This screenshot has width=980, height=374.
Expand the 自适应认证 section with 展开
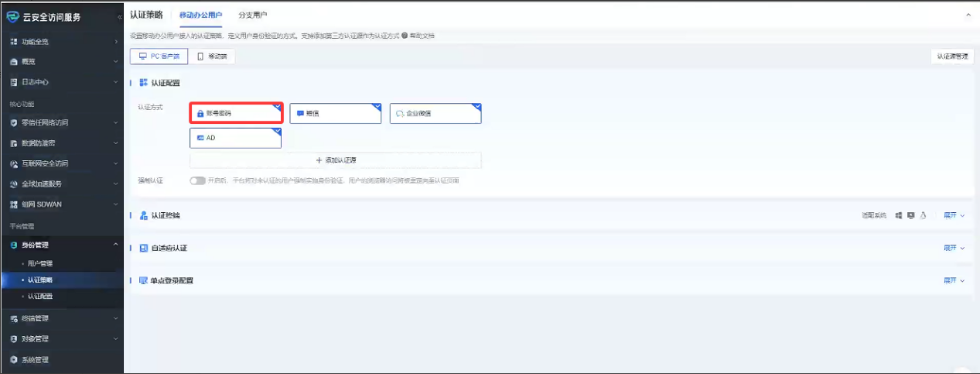tap(954, 248)
